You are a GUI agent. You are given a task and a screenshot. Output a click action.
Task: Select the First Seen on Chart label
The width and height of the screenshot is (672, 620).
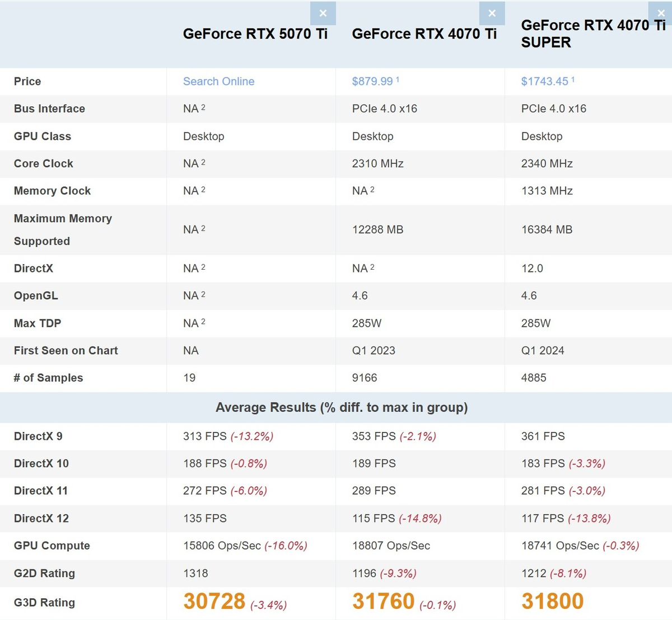[x=66, y=350]
